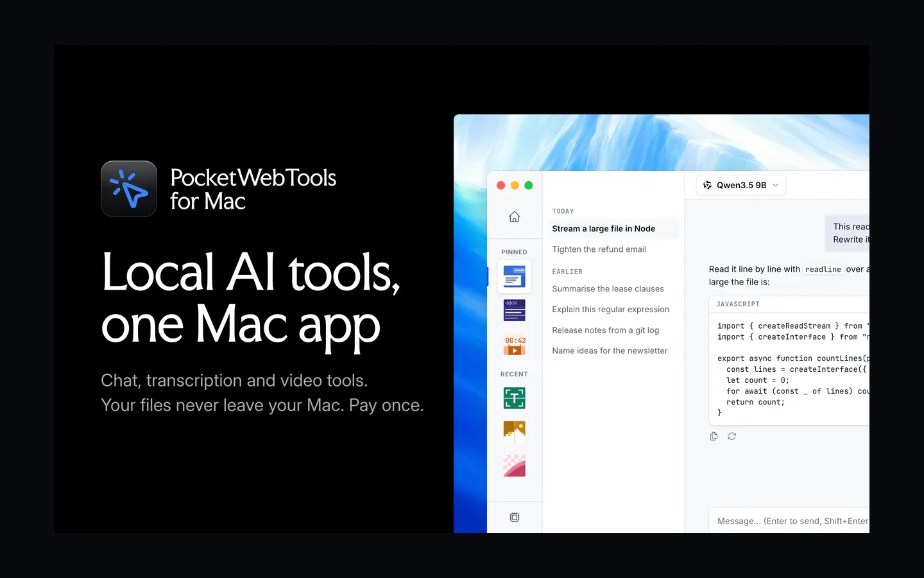Click the code line 'let count = 0;'
Screen dimensions: 924x578
(758, 380)
